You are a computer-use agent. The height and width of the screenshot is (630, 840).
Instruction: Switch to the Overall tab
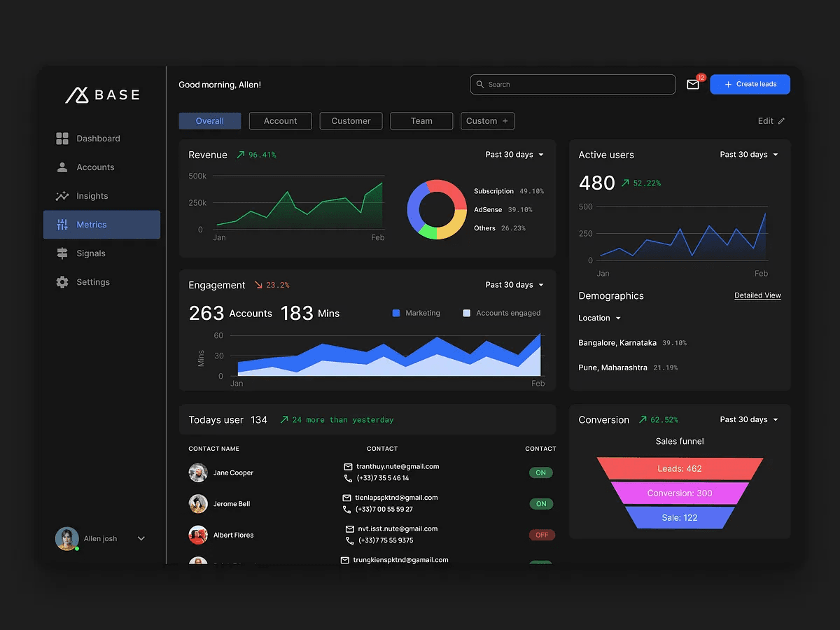[x=210, y=121]
